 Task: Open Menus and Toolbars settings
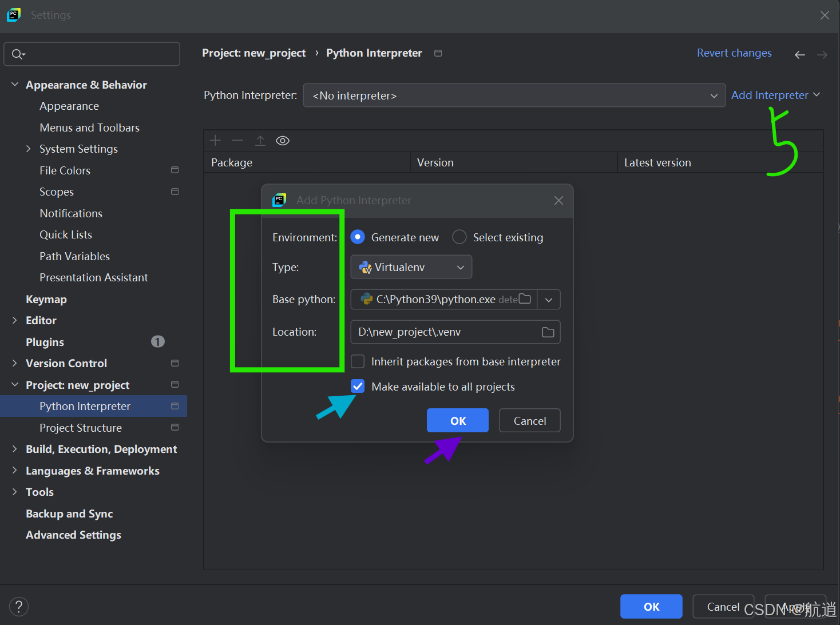pos(90,128)
